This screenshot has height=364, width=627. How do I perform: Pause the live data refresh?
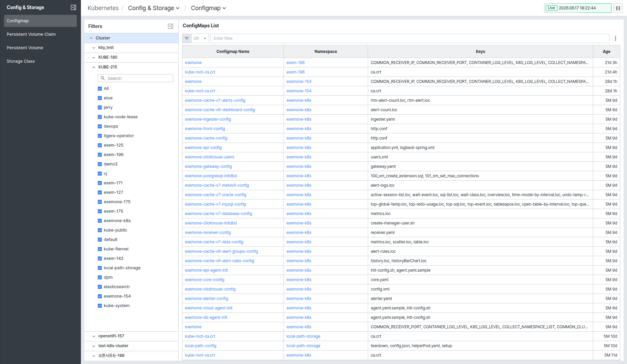pyautogui.click(x=618, y=8)
